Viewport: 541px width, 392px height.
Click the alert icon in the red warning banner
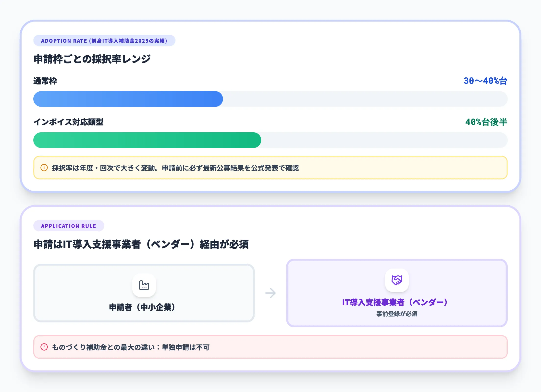click(x=44, y=347)
